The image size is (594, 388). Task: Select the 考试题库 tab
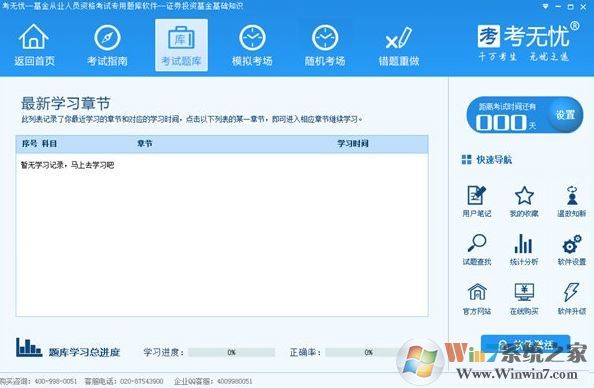181,45
